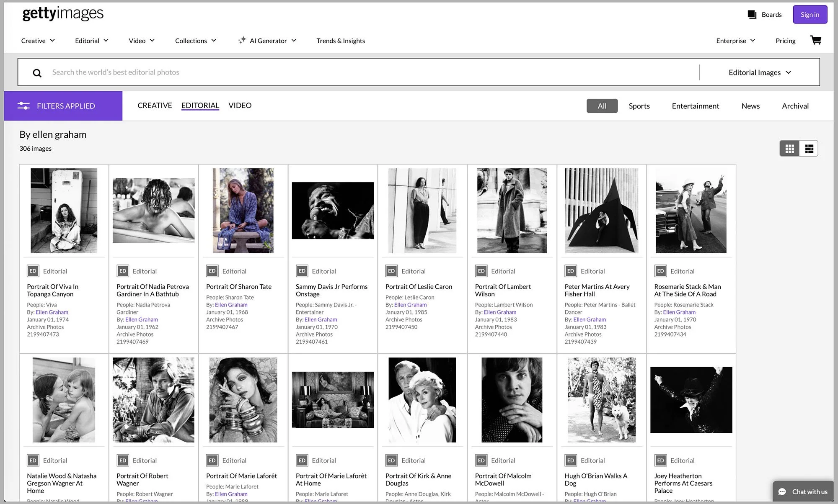Click the Boards icon in header
Screen dimensions: 838x504
point(752,15)
